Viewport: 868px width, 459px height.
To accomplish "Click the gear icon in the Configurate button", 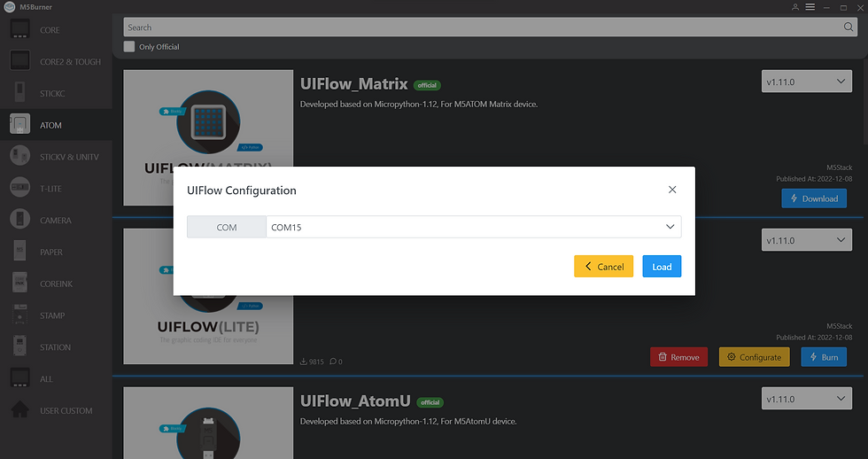I will point(732,357).
